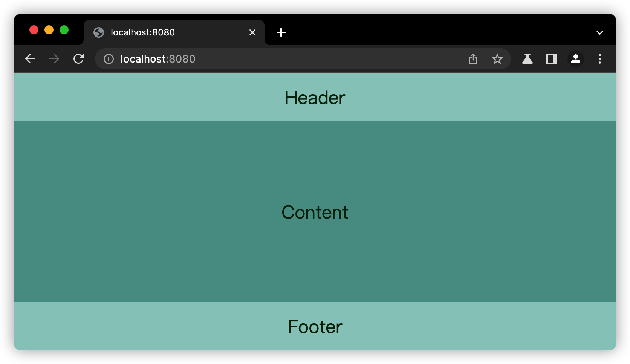View site information icon in address bar

[x=109, y=59]
